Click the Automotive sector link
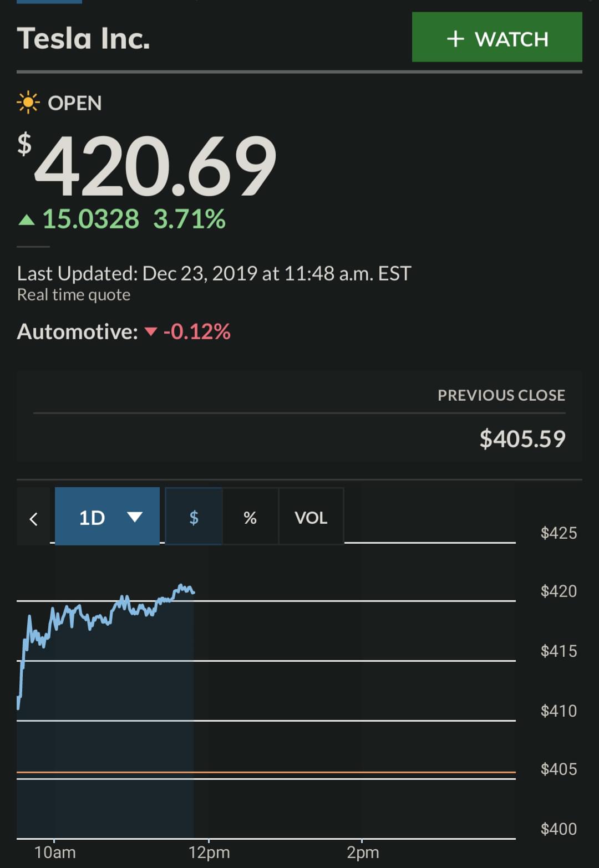 (x=77, y=332)
